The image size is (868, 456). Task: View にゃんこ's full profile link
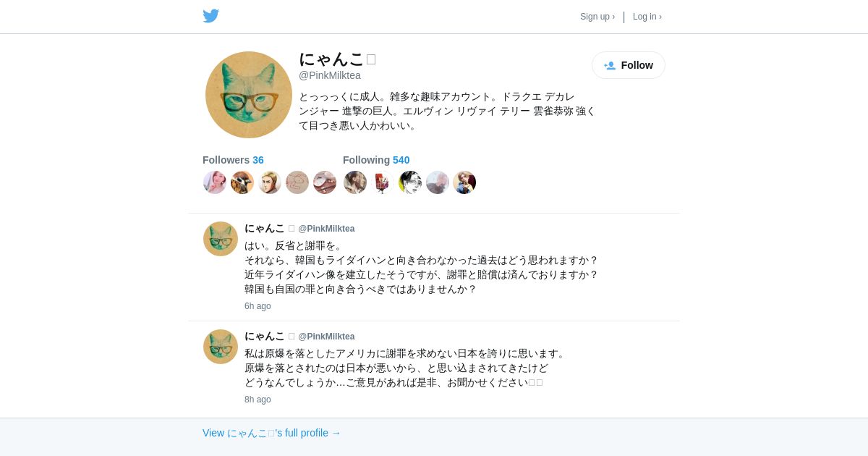[271, 433]
